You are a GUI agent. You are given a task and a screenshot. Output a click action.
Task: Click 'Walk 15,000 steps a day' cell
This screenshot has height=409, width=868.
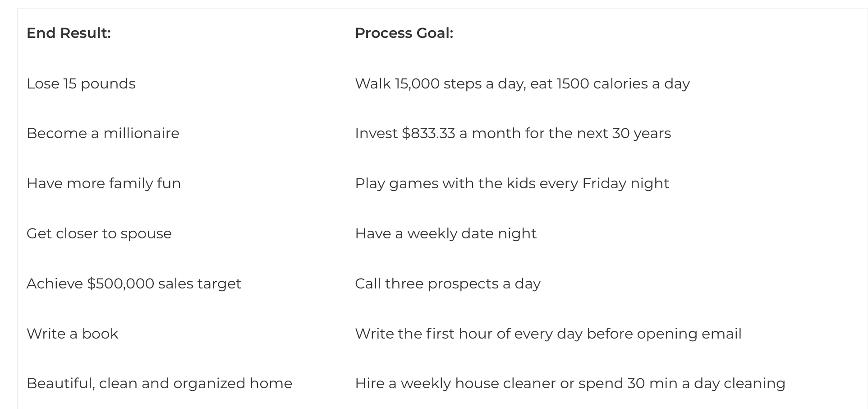tap(440, 84)
